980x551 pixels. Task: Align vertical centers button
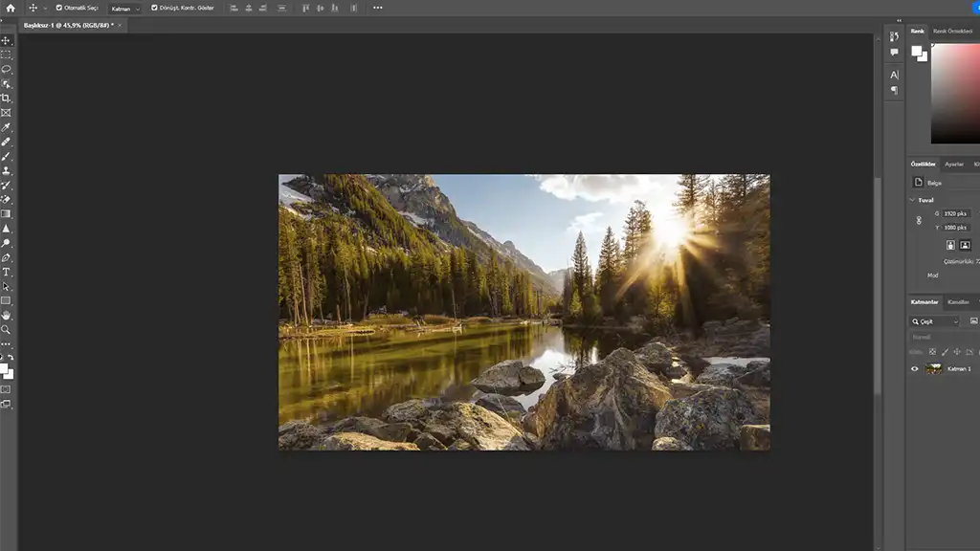[320, 8]
